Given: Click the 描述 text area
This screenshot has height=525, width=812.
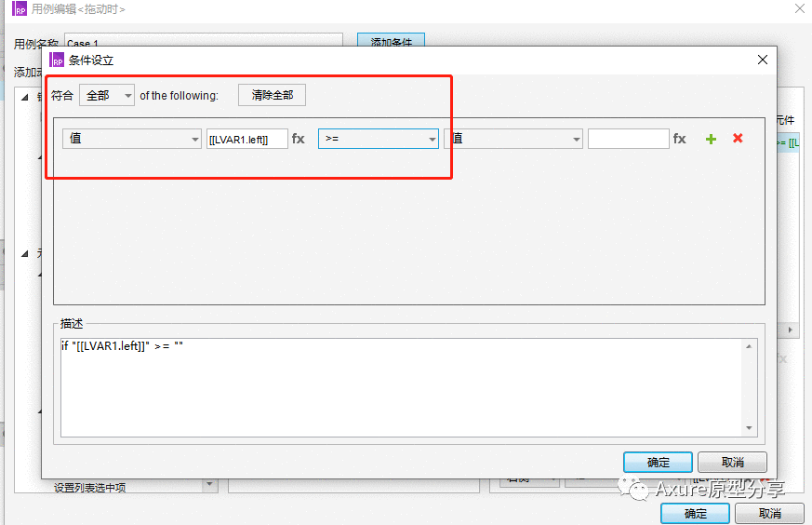Looking at the screenshot, I should pos(402,387).
